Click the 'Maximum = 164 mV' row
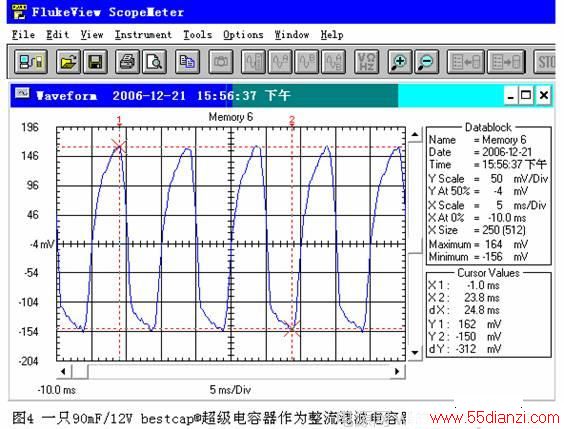Image resolution: width=564 pixels, height=429 pixels. click(x=478, y=244)
